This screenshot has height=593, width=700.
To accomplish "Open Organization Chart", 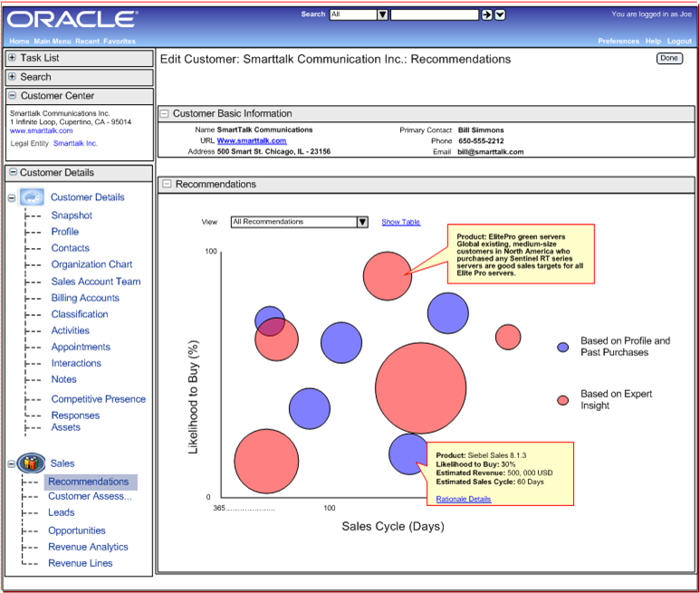I will (91, 264).
